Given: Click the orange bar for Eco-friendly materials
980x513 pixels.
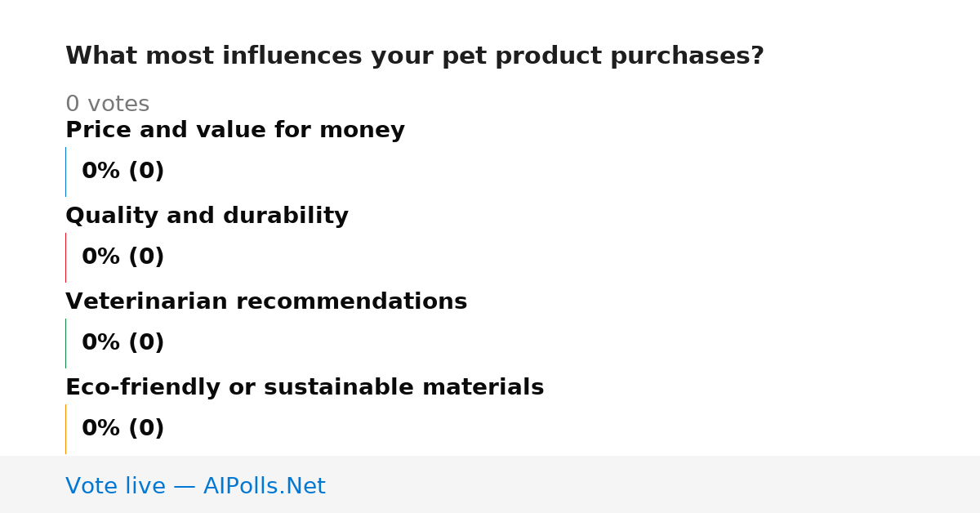Looking at the screenshot, I should coord(66,429).
